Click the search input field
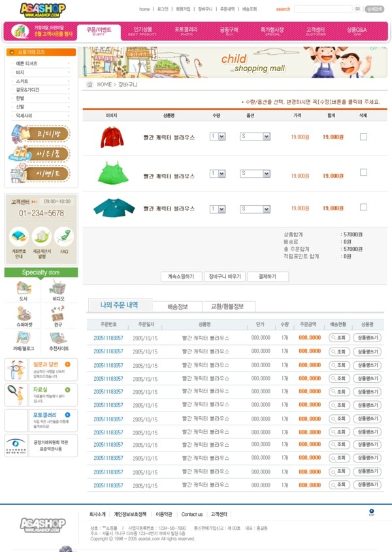 [323, 8]
